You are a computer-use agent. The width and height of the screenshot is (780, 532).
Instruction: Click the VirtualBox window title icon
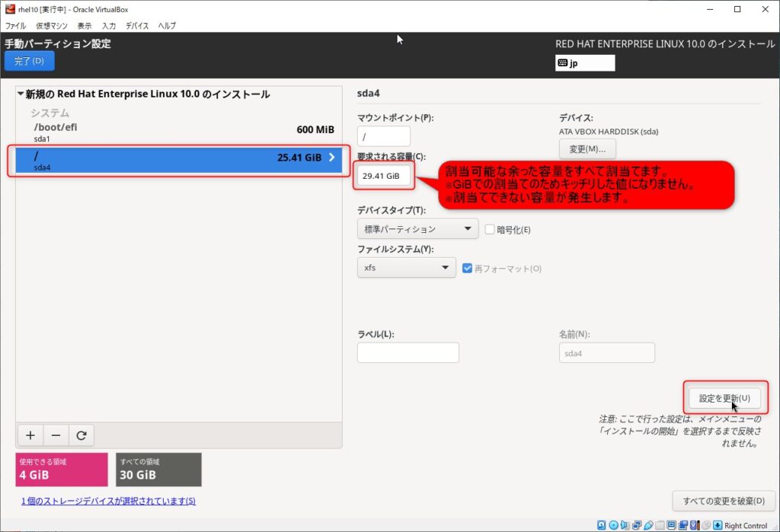10,9
